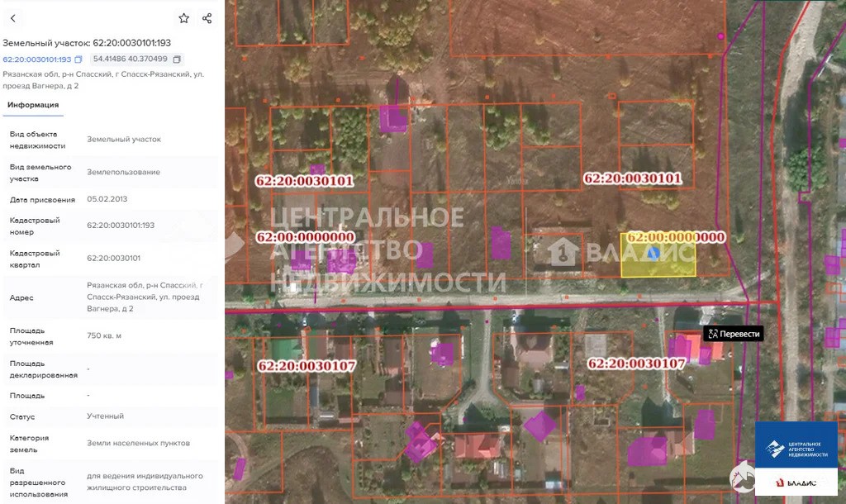Click the blue marker on yellow parcel

coord(653,254)
